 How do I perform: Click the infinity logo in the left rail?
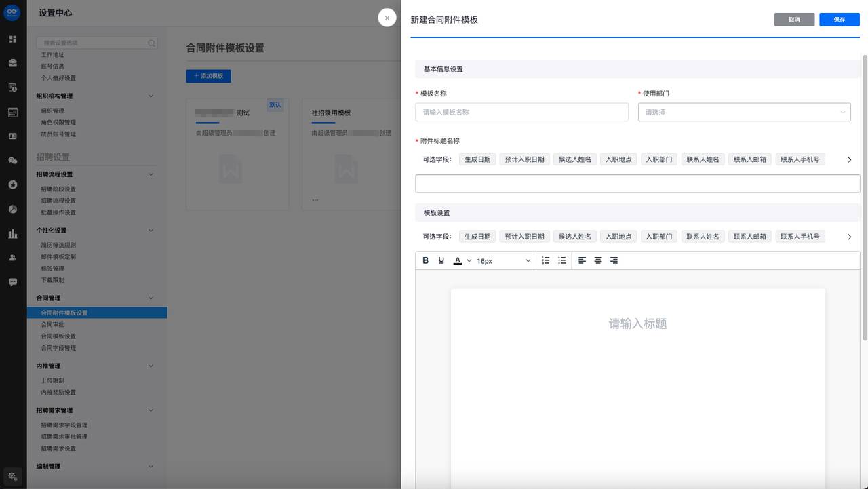click(x=12, y=13)
